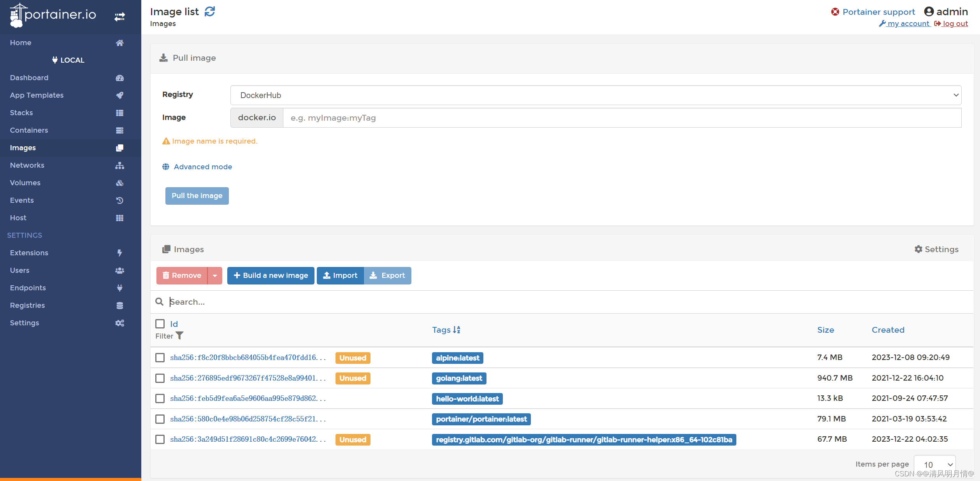This screenshot has width=980, height=481.
Task: Click the sidebar collapse arrows icon
Action: (x=119, y=17)
